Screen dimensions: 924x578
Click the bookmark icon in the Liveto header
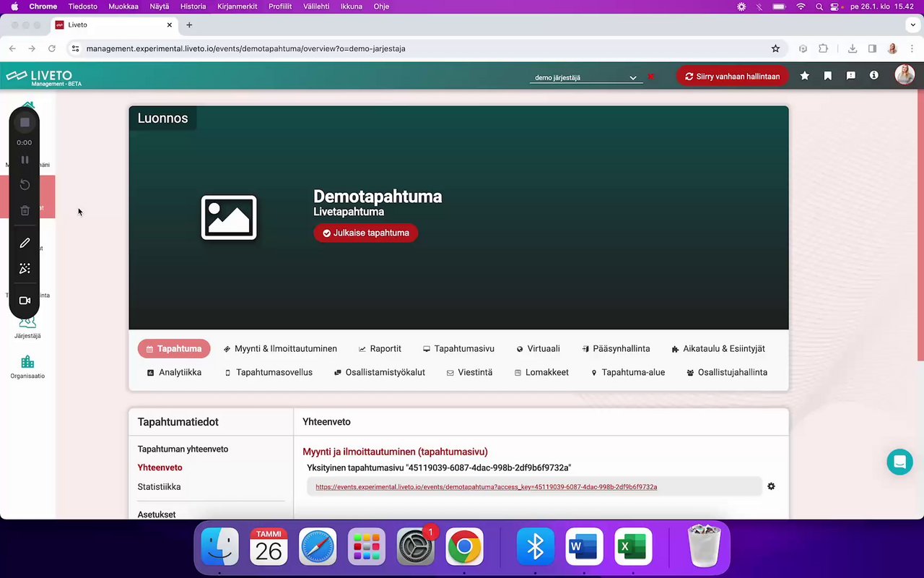click(828, 76)
